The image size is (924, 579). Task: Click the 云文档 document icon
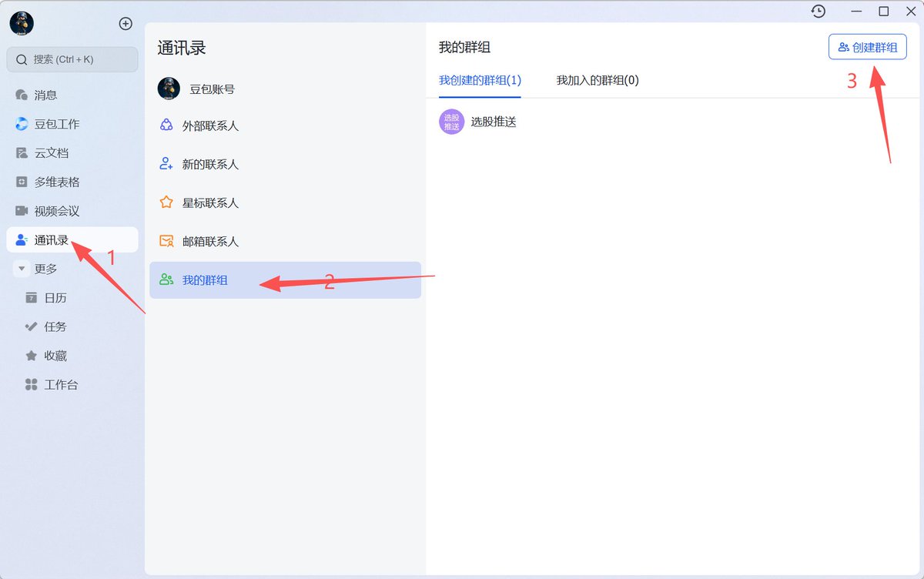point(22,153)
